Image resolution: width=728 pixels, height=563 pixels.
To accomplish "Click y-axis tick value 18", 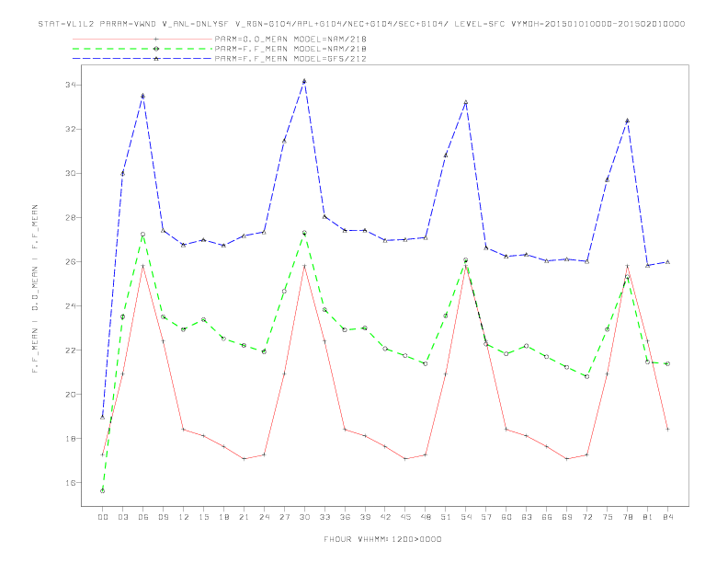I will 71,439.
